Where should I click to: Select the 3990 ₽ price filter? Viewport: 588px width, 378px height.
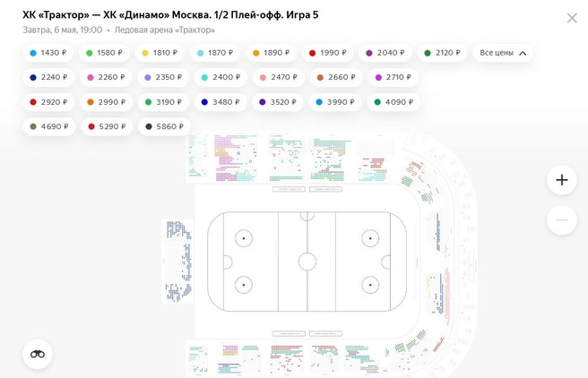point(335,102)
